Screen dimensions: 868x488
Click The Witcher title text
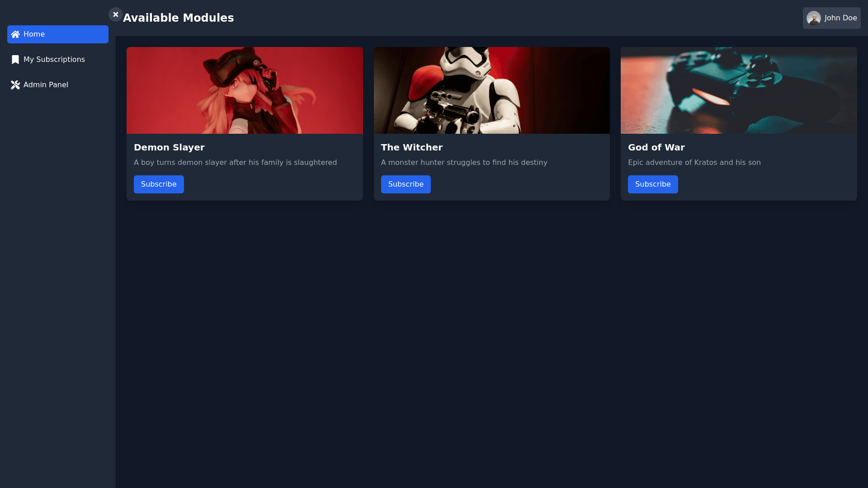tap(411, 147)
